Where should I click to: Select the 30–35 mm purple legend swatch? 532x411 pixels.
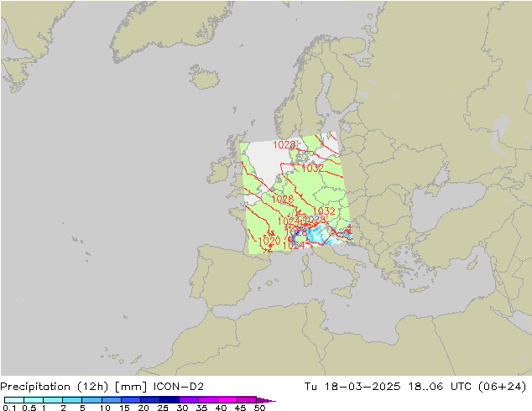[189, 400]
